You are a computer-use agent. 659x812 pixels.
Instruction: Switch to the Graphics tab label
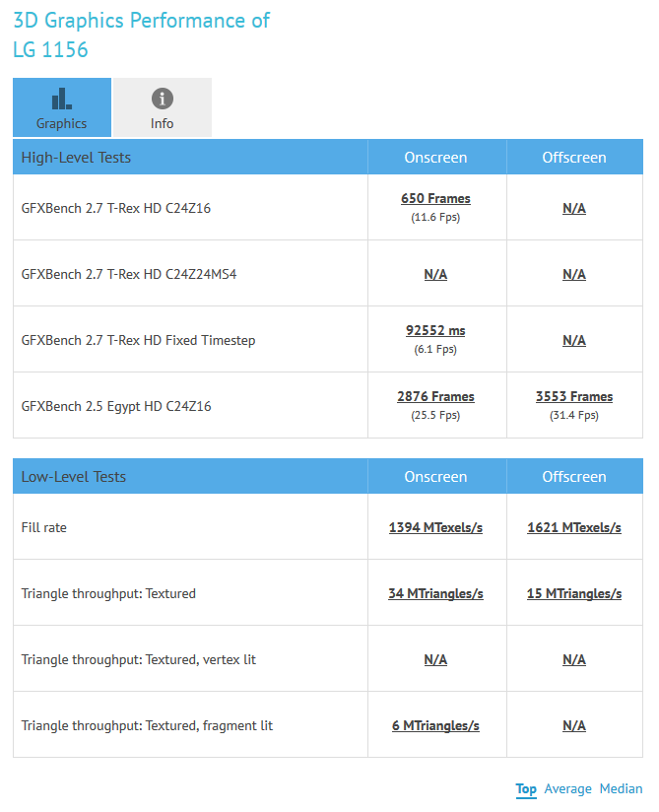[62, 123]
